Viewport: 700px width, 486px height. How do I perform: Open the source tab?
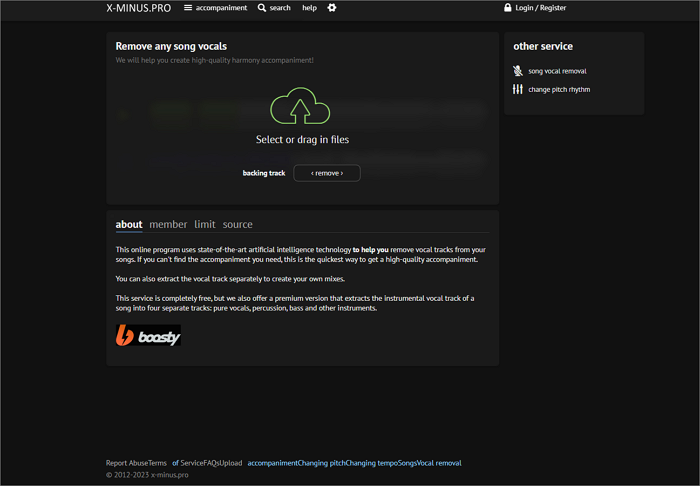[x=238, y=225]
